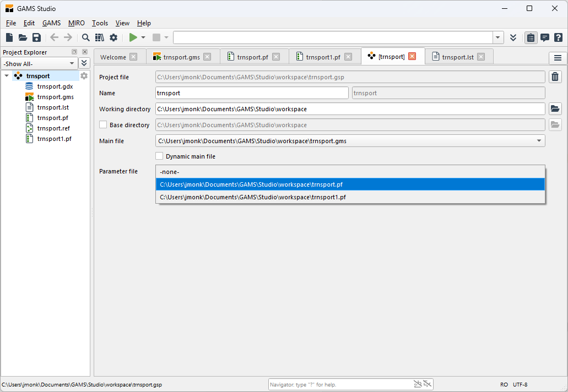Screen dimensions: 568x392
Task: Open help via question mark icon
Action: (x=558, y=37)
